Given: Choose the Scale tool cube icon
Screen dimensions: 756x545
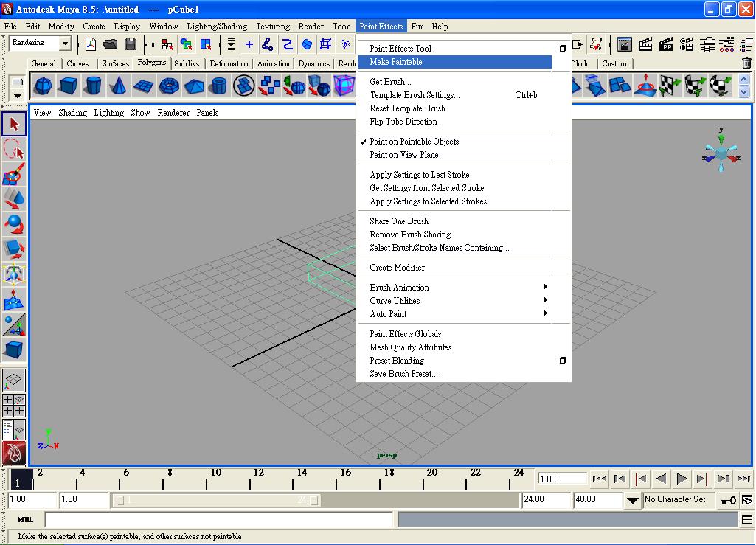Looking at the screenshot, I should [x=14, y=249].
